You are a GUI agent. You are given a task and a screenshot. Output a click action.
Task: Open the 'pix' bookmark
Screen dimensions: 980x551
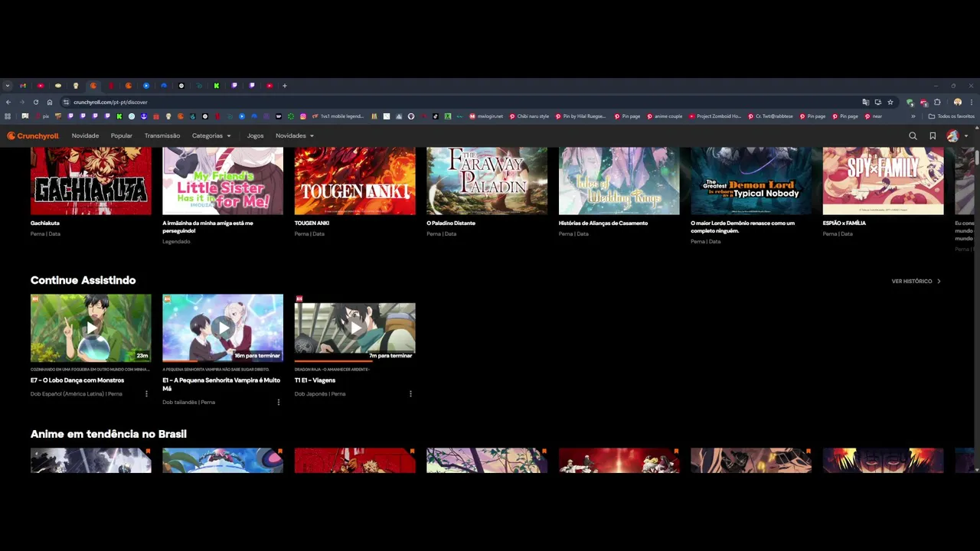point(41,116)
